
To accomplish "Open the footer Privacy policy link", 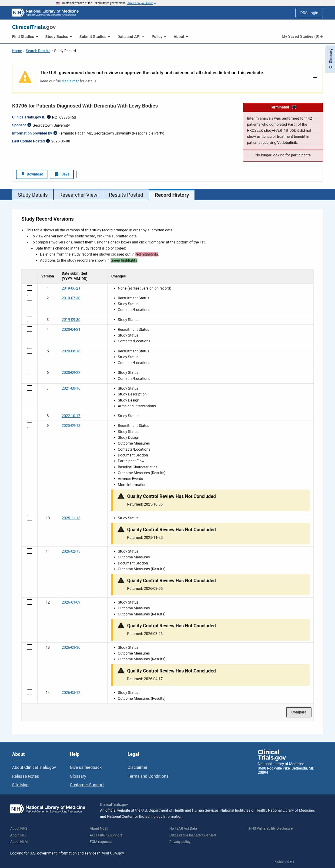I will pyautogui.click(x=180, y=841).
